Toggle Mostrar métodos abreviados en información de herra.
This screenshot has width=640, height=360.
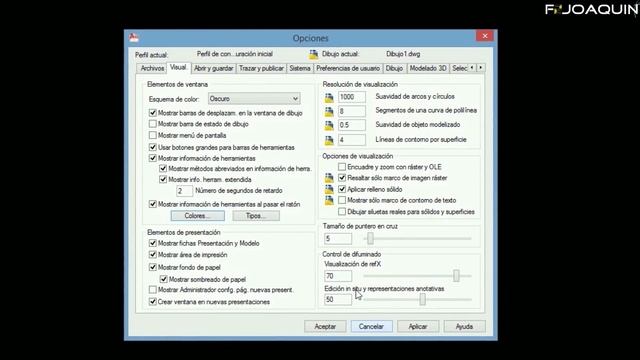163,169
